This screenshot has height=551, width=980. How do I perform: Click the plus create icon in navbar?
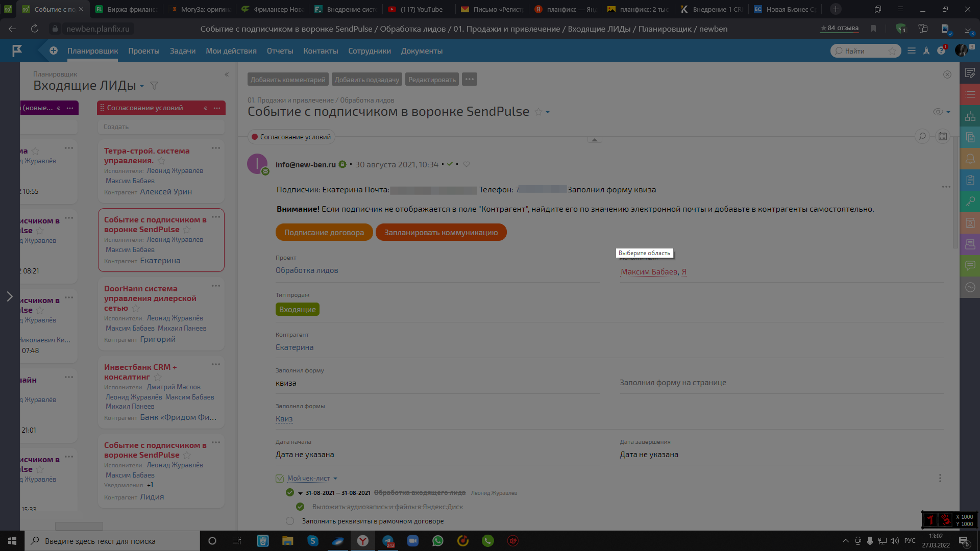click(x=54, y=51)
